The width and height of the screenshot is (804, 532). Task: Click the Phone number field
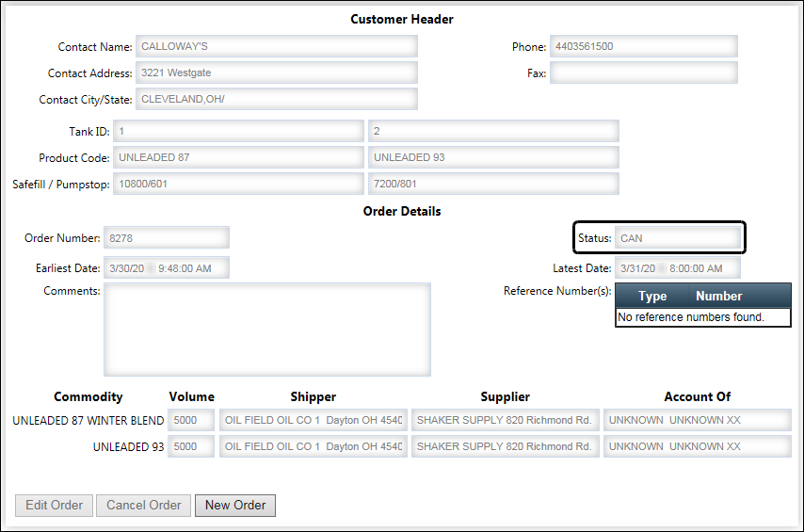pyautogui.click(x=644, y=46)
